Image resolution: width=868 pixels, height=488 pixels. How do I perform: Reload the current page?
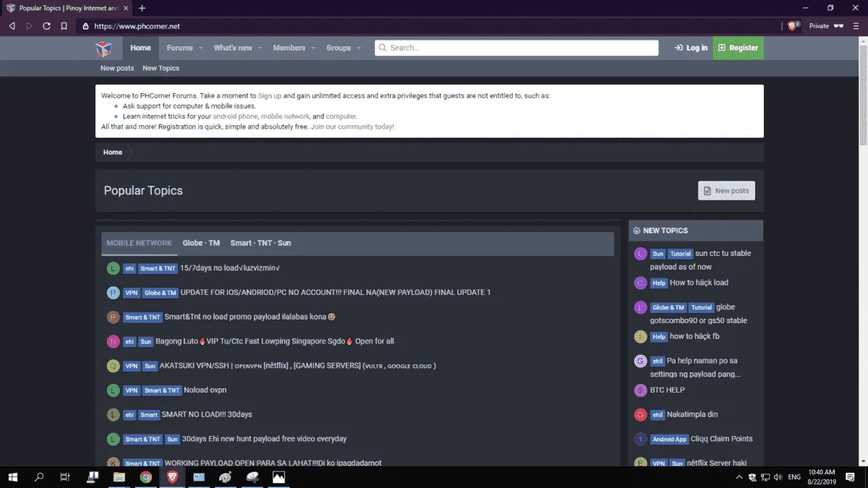pos(46,26)
